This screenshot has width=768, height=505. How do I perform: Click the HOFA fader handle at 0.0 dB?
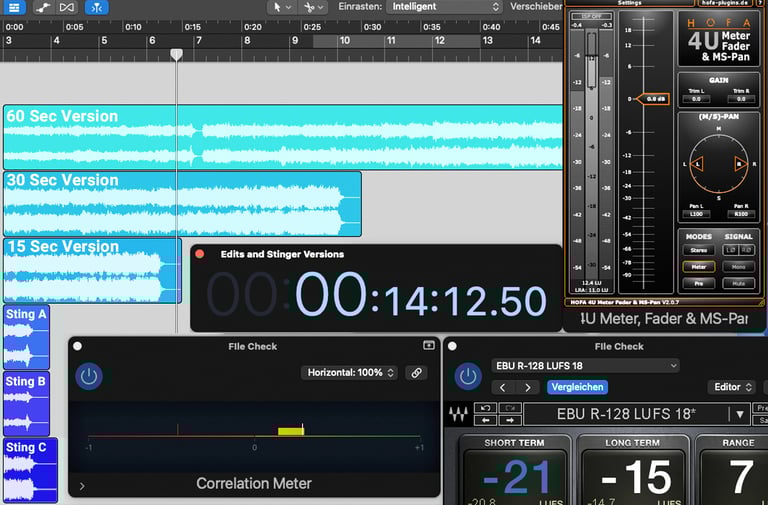(x=653, y=99)
